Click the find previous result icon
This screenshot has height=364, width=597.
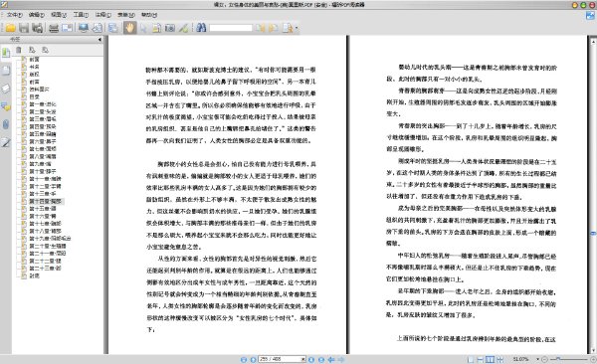click(x=261, y=28)
